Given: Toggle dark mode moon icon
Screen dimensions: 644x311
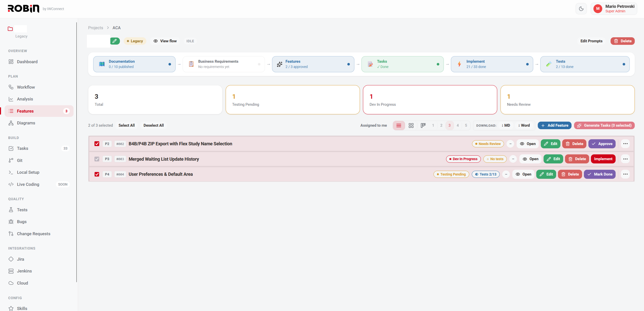Looking at the screenshot, I should [x=581, y=9].
